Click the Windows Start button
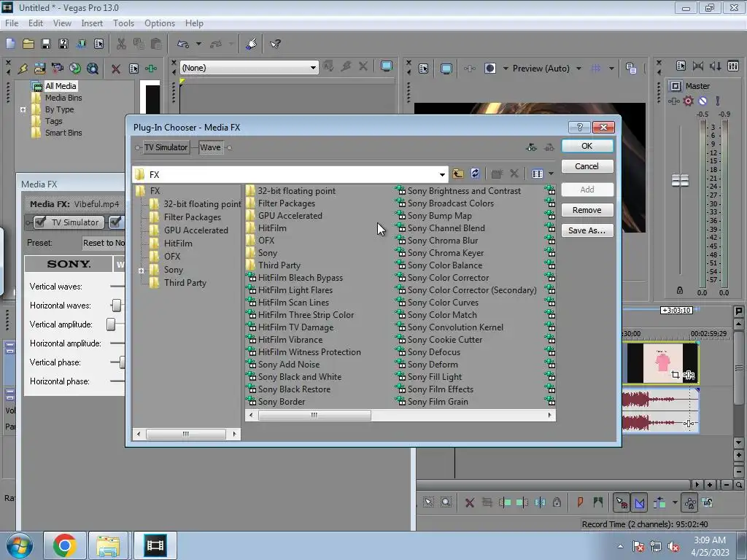This screenshot has width=747, height=560. pyautogui.click(x=19, y=545)
